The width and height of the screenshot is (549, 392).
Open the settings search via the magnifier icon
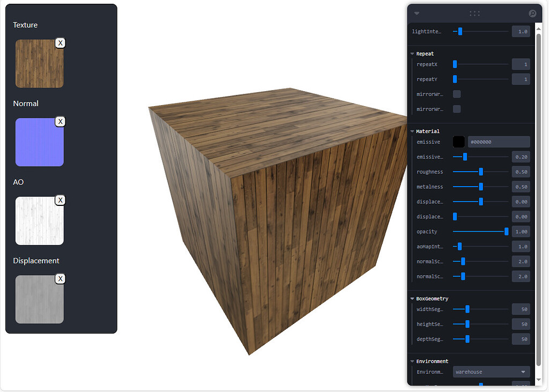(532, 13)
